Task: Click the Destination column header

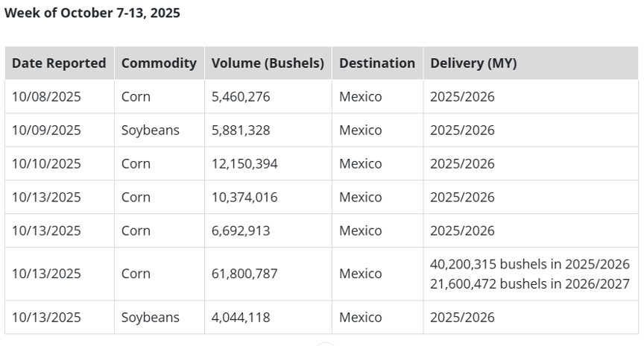Action: [x=377, y=63]
